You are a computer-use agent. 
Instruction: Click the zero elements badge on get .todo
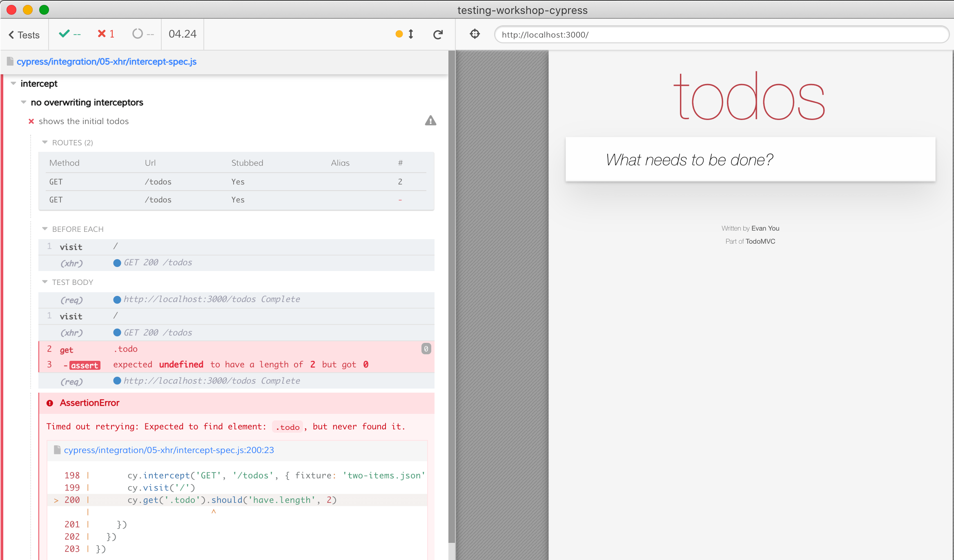tap(426, 349)
